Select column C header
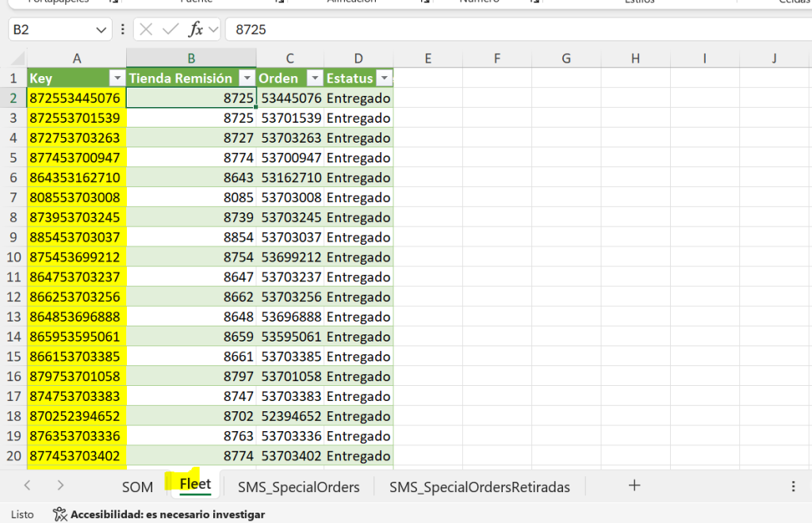The image size is (812, 523). 290,59
